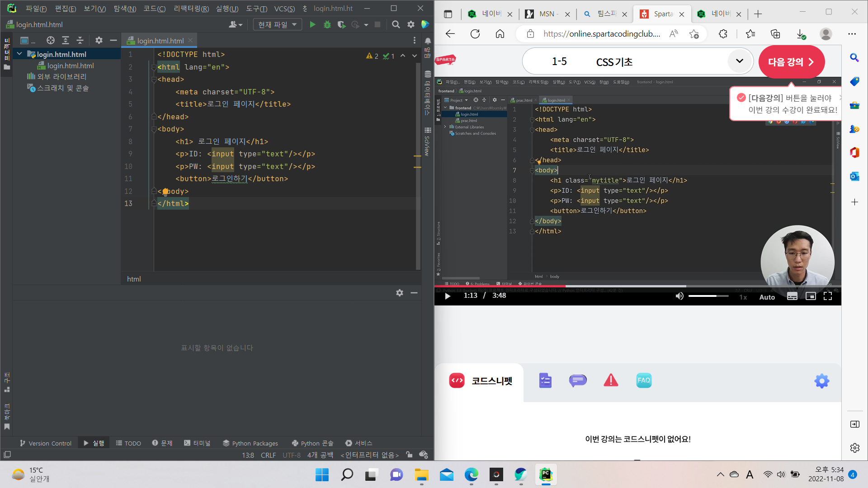The image size is (868, 488).
Task: Open editor tabs more options menu
Action: [x=414, y=40]
